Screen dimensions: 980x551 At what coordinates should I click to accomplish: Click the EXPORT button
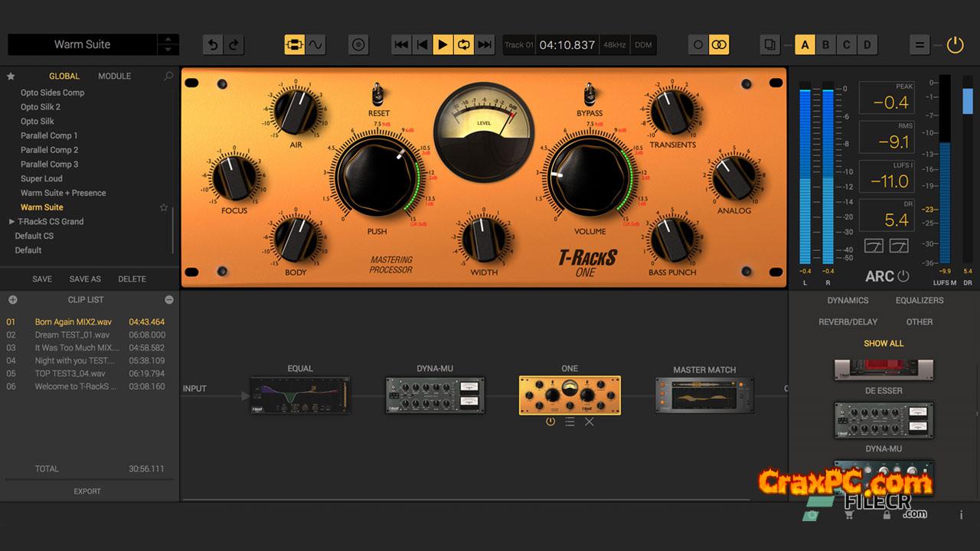[87, 491]
